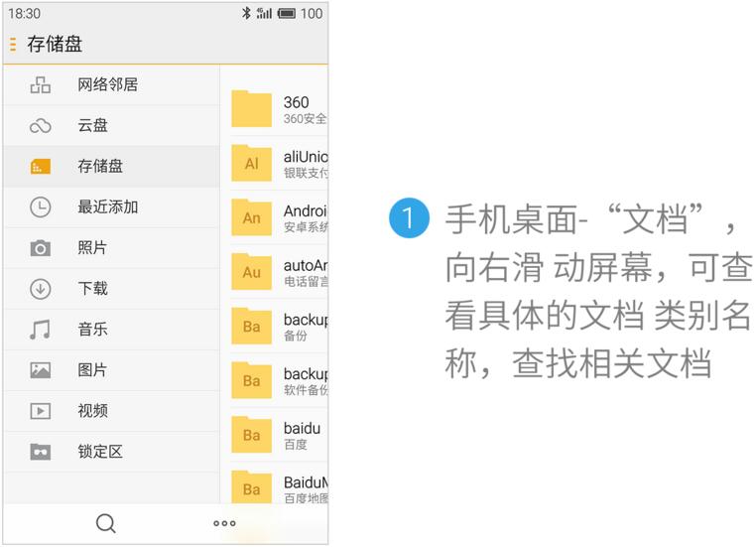Select 照片 menu entry
756x547 pixels.
tap(111, 248)
